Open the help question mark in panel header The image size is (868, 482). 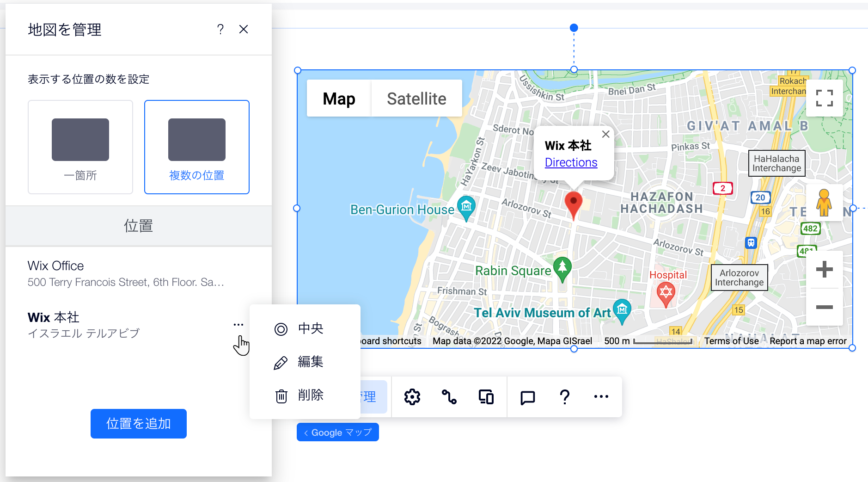point(220,30)
